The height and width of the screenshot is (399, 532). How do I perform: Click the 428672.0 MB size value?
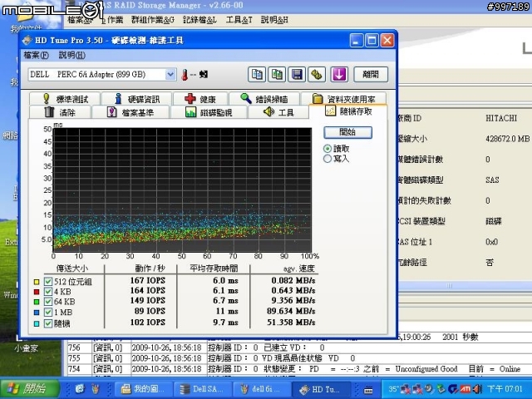[x=507, y=139]
